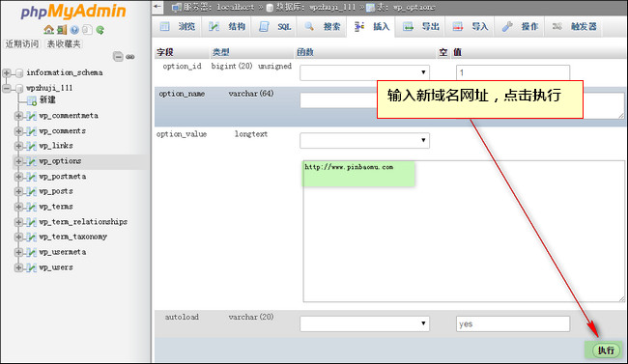Click the link chain icon in sidebar
This screenshot has width=628, height=364.
tap(130, 57)
